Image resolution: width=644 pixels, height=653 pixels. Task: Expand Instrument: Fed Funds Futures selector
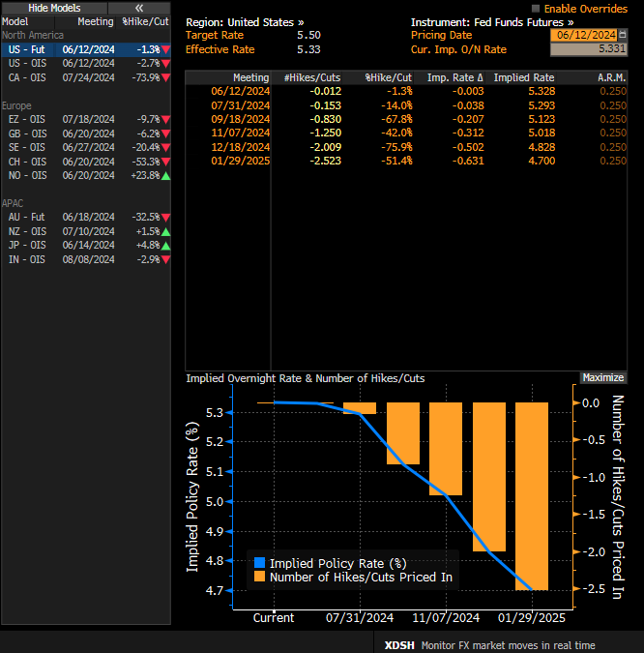tap(491, 21)
